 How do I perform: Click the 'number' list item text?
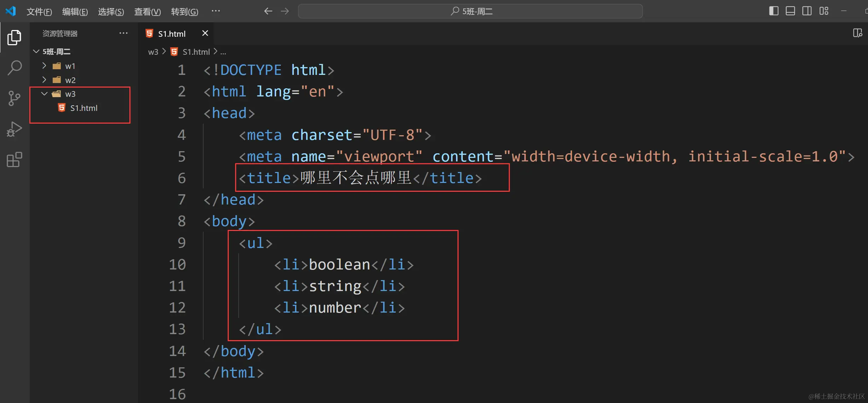pos(335,308)
